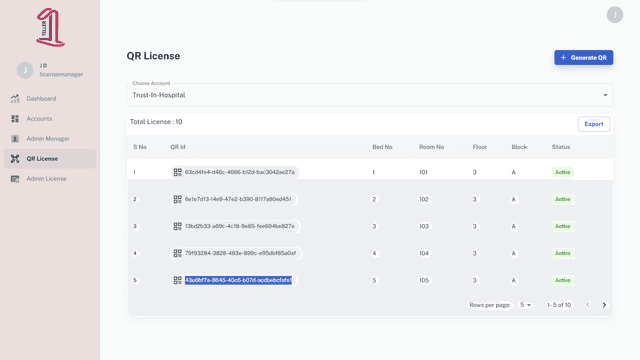Click the Dashboard chart icon
The height and width of the screenshot is (360, 640).
coord(15,98)
